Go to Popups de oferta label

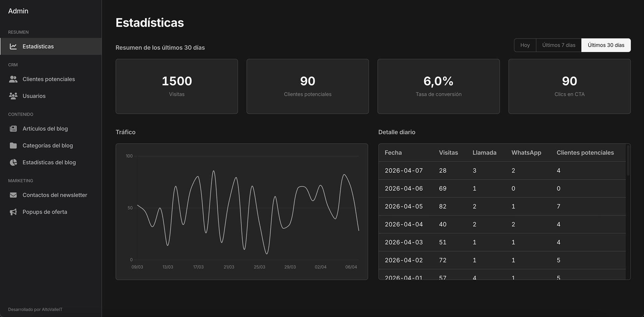(x=45, y=212)
